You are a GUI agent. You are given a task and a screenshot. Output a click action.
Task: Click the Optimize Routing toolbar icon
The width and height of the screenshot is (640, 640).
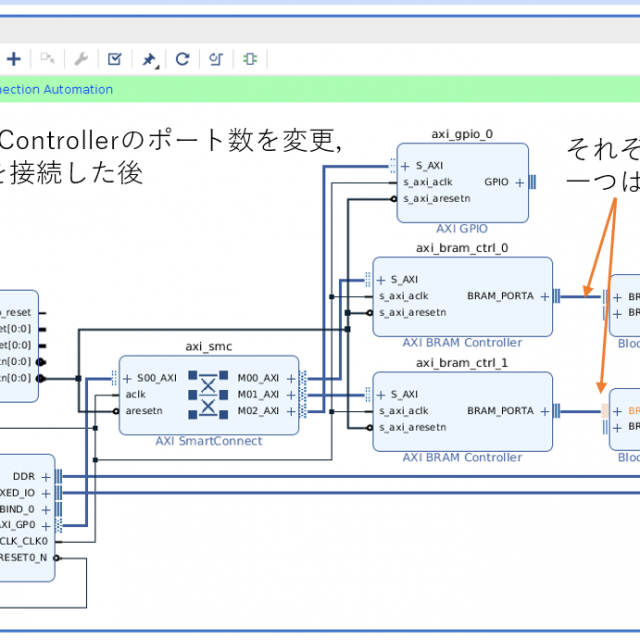[215, 59]
